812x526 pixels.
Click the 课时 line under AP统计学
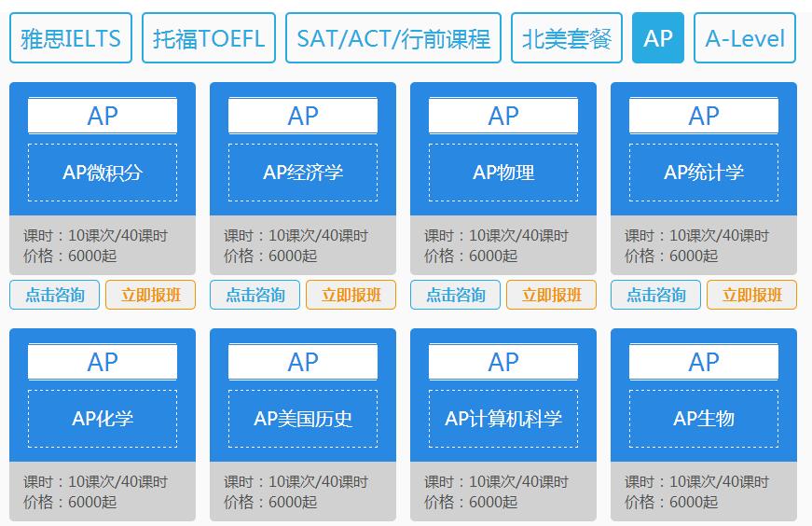tap(697, 236)
